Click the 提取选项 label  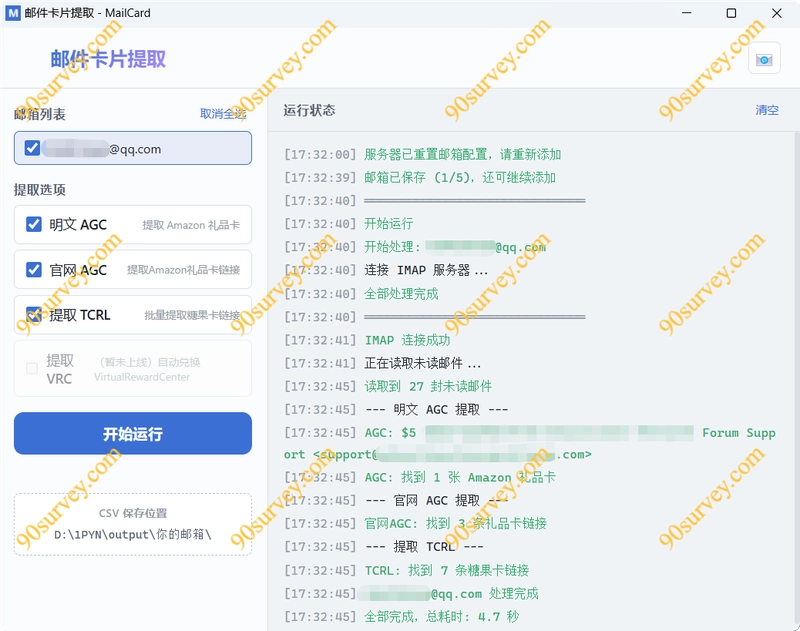(40, 190)
